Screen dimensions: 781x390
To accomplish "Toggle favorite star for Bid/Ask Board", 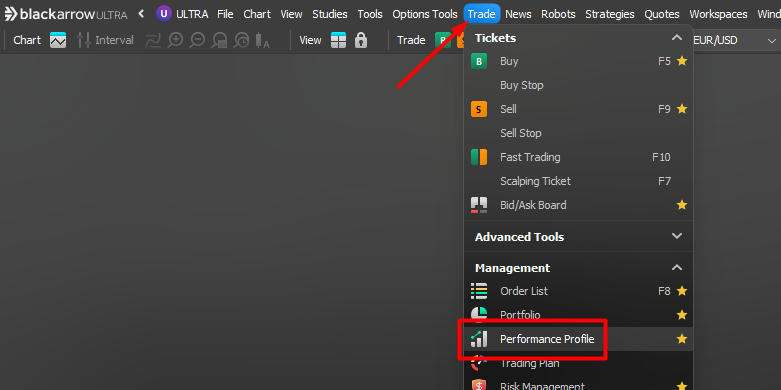I will pyautogui.click(x=682, y=205).
